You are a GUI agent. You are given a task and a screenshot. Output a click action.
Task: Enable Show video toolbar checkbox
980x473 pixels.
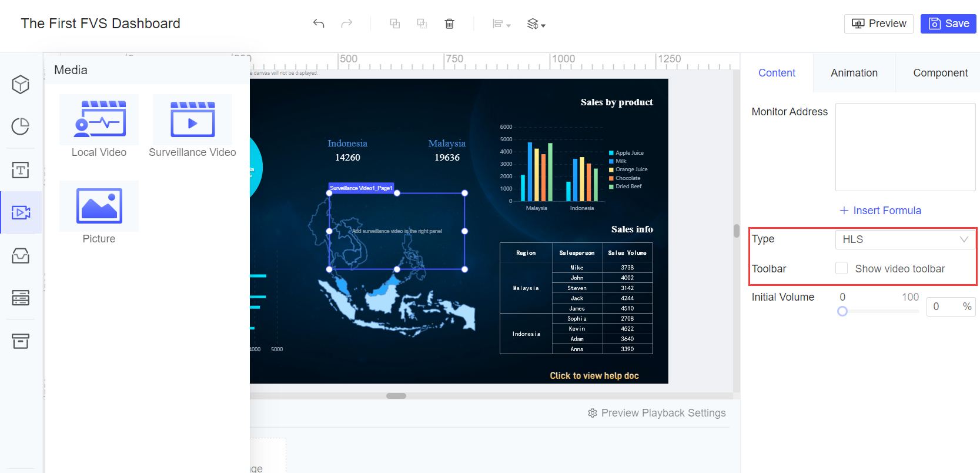[842, 268]
